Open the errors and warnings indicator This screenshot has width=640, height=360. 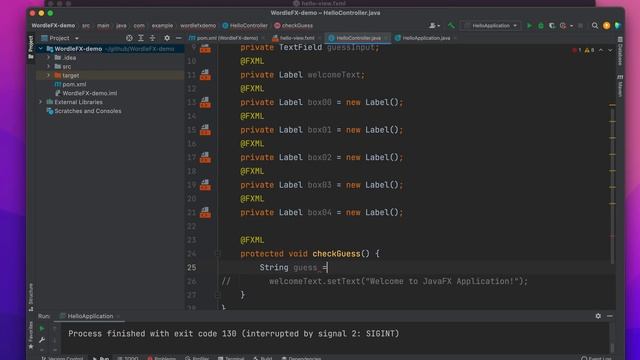[x=583, y=50]
